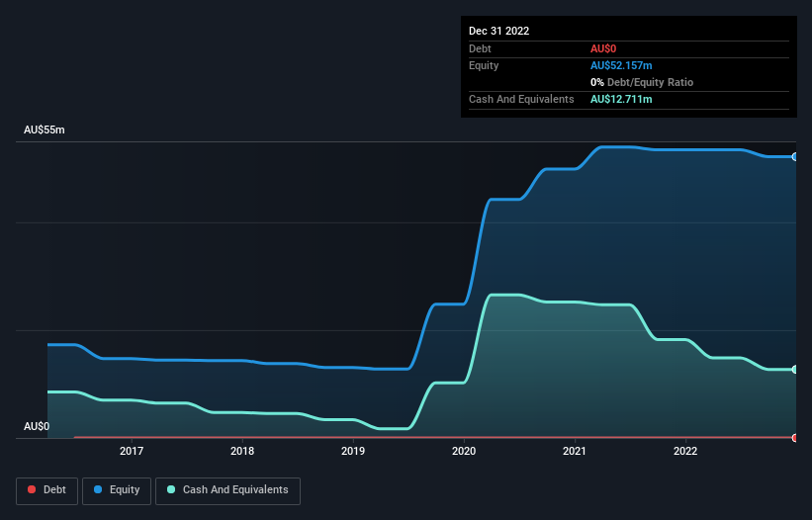
Task: Click the teal Cash legend dot
Action: pos(171,489)
